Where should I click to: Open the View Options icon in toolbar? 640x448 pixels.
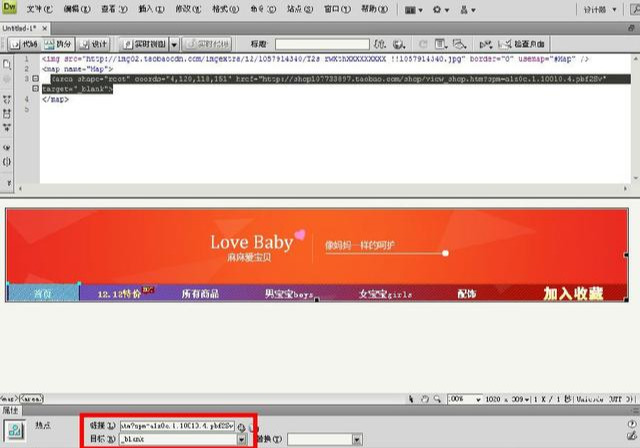(x=440, y=44)
